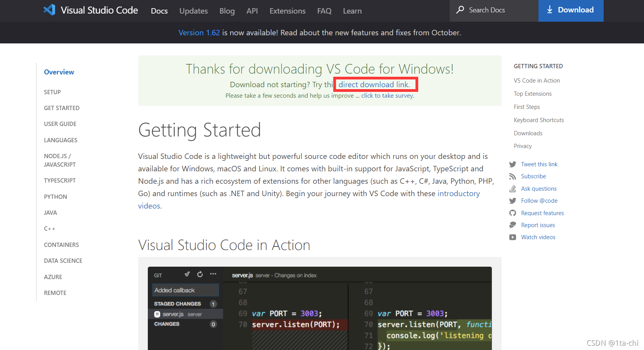Go to Top Extensions link

point(533,94)
